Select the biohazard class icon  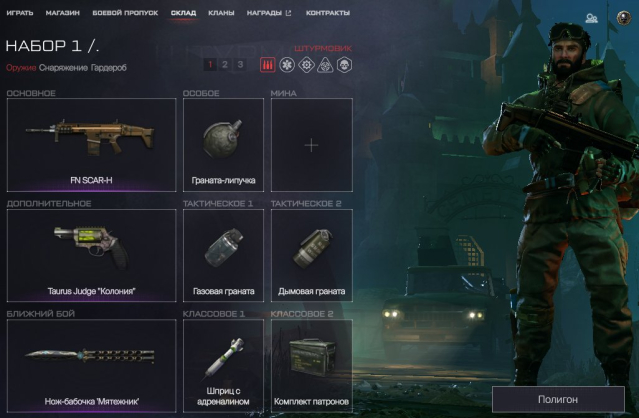(325, 65)
